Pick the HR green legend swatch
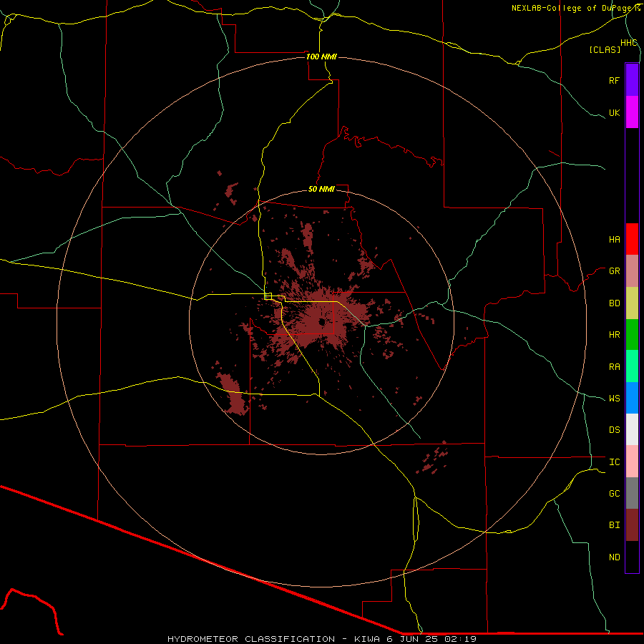This screenshot has width=644, height=644. 632,334
